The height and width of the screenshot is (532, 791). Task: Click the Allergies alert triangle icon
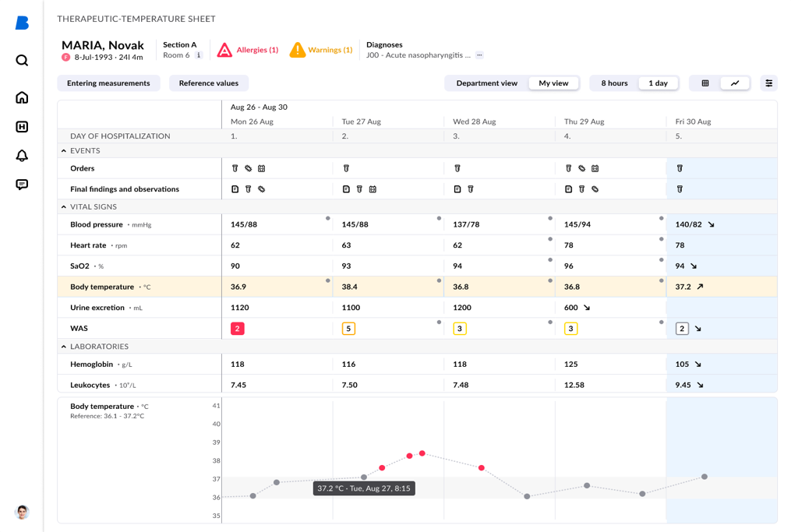(224, 50)
